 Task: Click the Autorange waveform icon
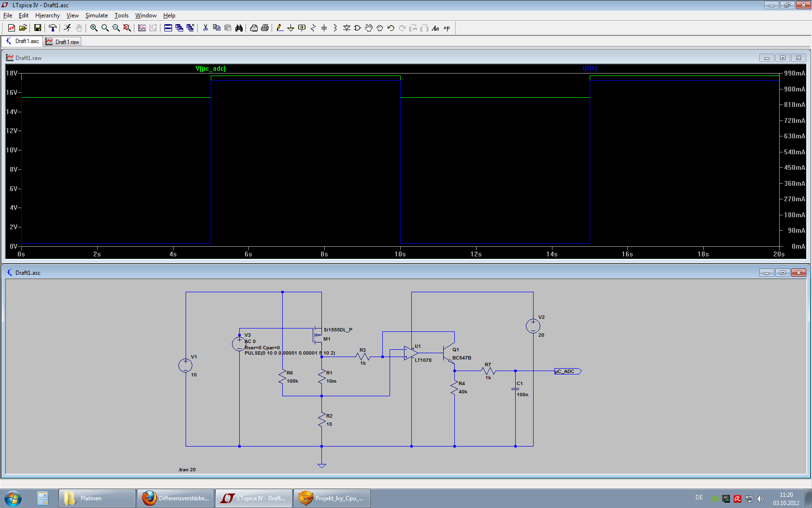142,28
